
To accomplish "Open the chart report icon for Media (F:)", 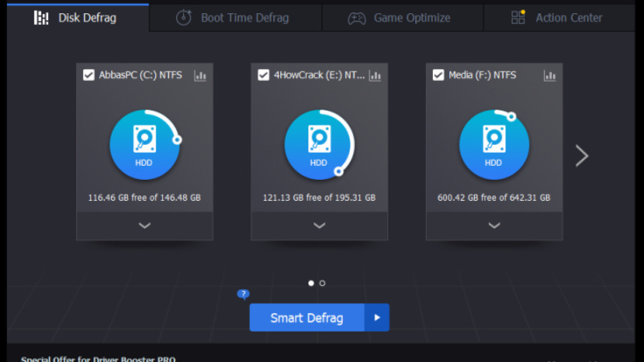I will point(550,76).
